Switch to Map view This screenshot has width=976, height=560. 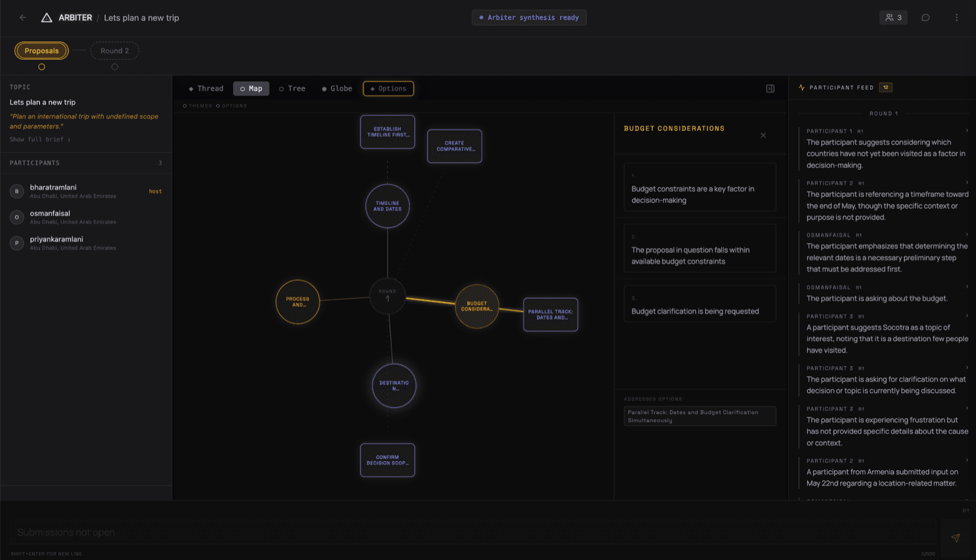[251, 88]
